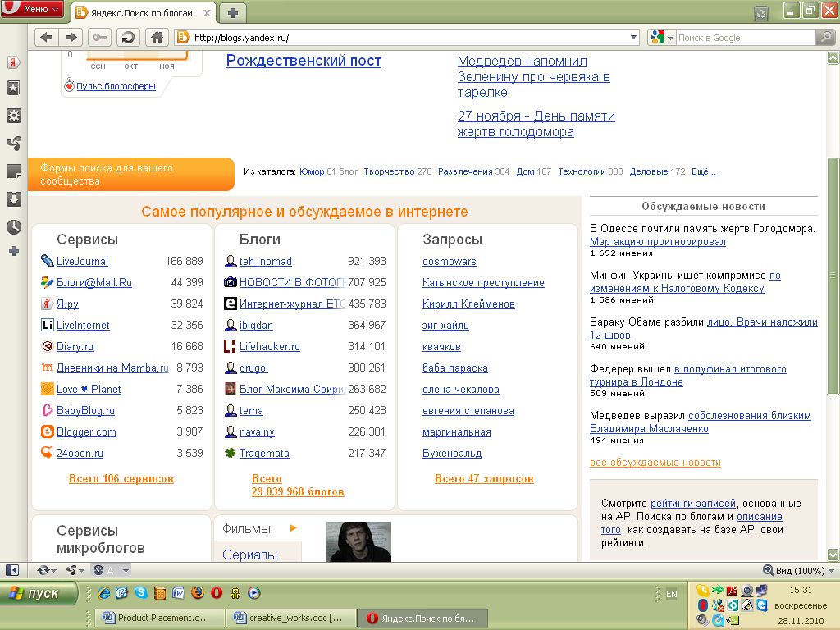The width and height of the screenshot is (840, 630).
Task: Launch Windows Media Player from the quick launch
Action: pyautogui.click(x=254, y=593)
